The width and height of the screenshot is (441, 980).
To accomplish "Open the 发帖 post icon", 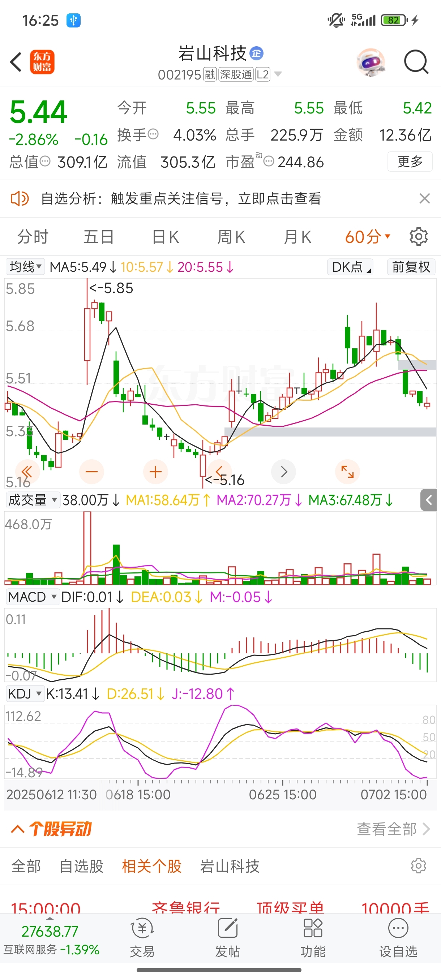I will click(x=227, y=938).
